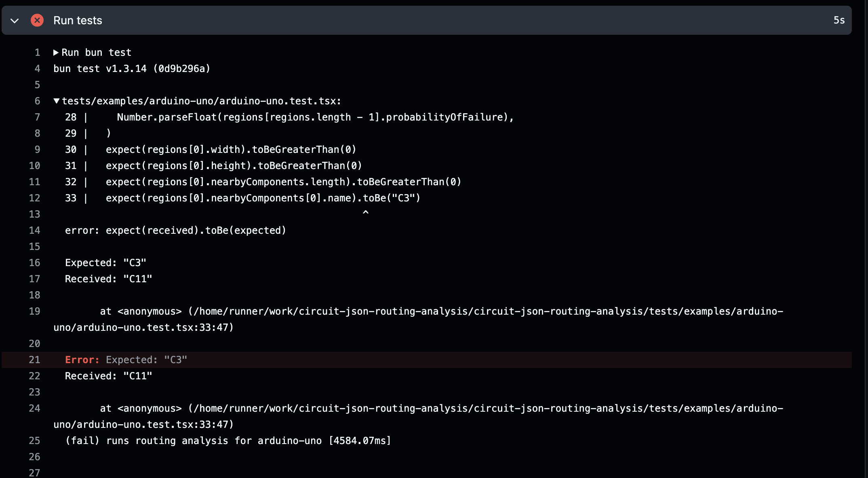Select log line number 17
This screenshot has width=868, height=478.
[x=34, y=279]
